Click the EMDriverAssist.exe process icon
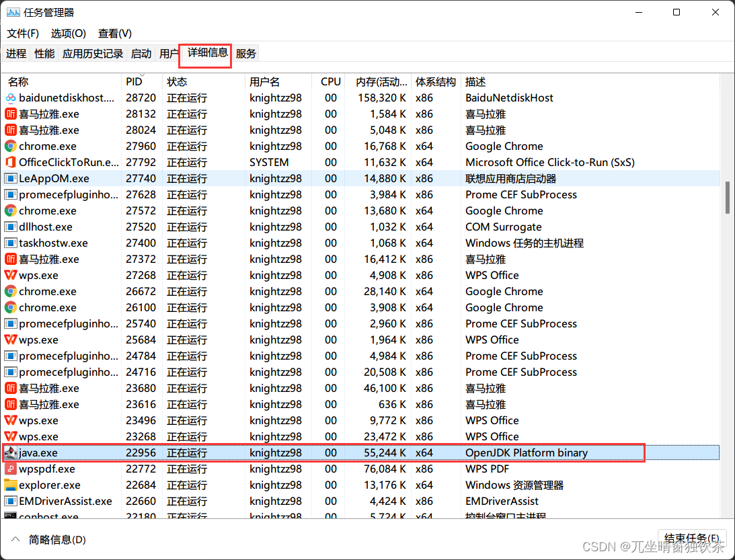Screen dimensions: 735x560 coord(10,501)
